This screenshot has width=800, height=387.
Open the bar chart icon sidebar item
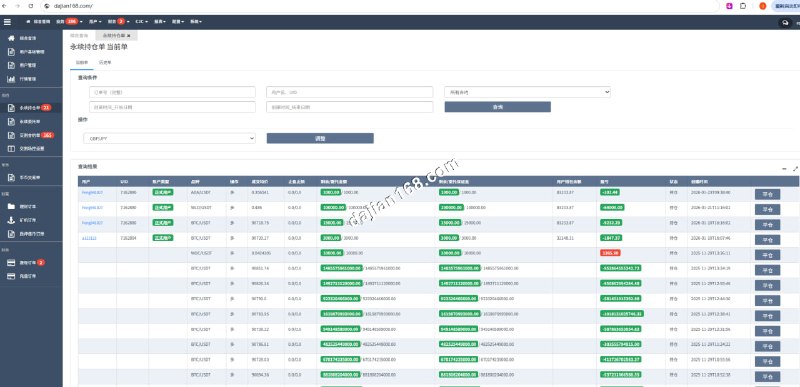coord(11,79)
